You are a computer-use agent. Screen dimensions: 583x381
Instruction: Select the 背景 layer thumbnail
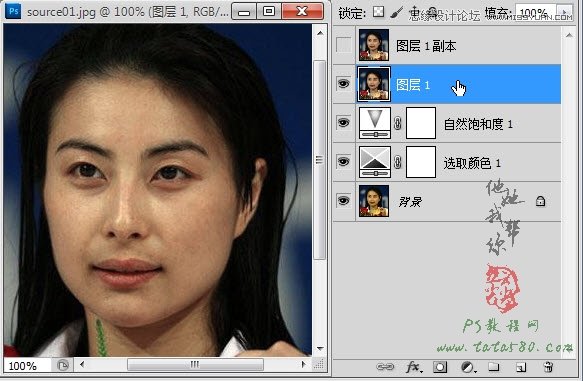pos(374,201)
